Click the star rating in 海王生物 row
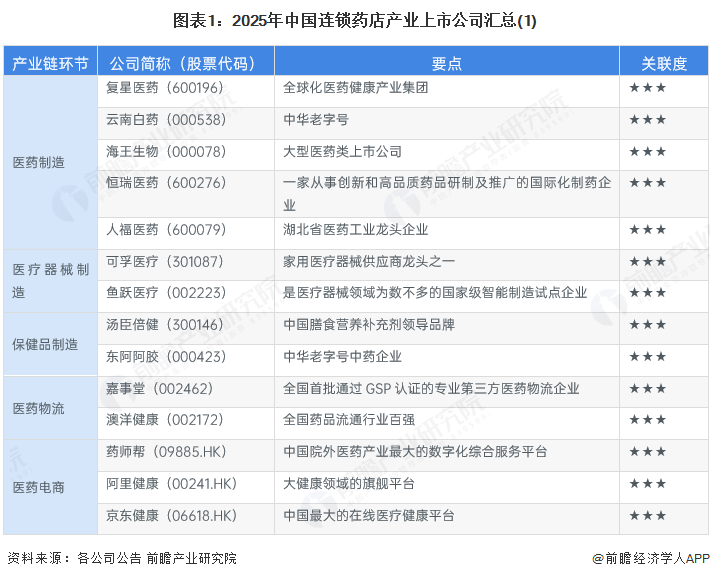This screenshot has width=710, height=579. pyautogui.click(x=648, y=152)
